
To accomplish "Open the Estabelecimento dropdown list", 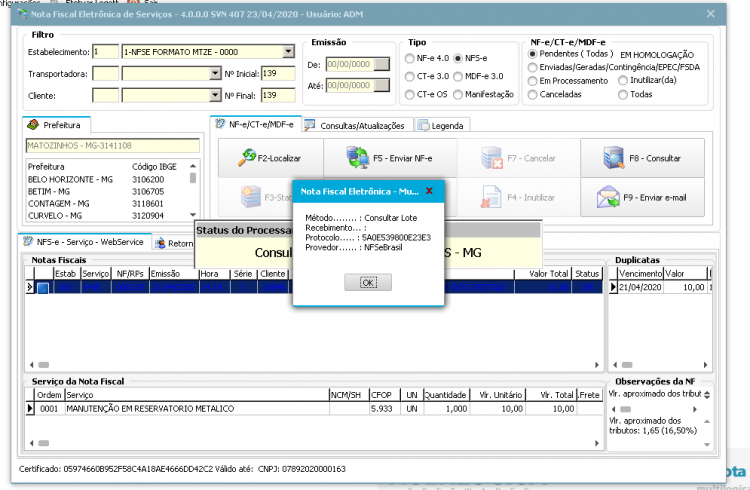I will tap(288, 51).
